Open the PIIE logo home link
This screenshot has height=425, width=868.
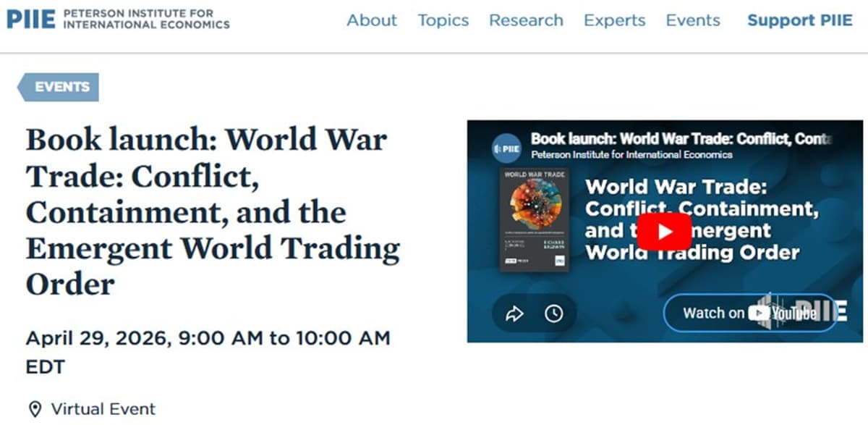coord(118,20)
